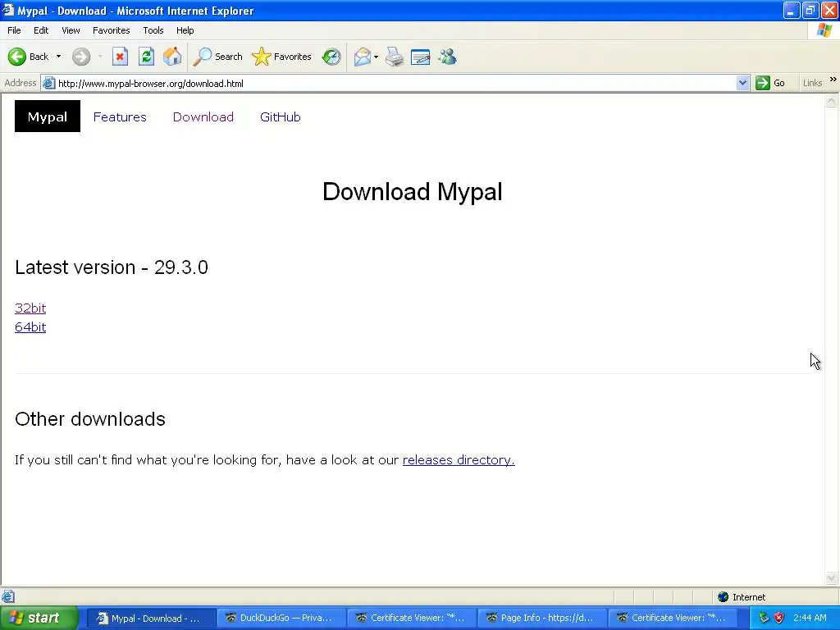Open the File menu
Image resolution: width=840 pixels, height=630 pixels.
[14, 30]
